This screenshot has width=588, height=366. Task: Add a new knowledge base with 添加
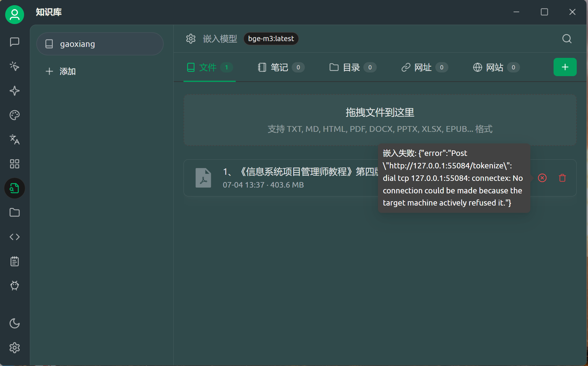pyautogui.click(x=61, y=71)
